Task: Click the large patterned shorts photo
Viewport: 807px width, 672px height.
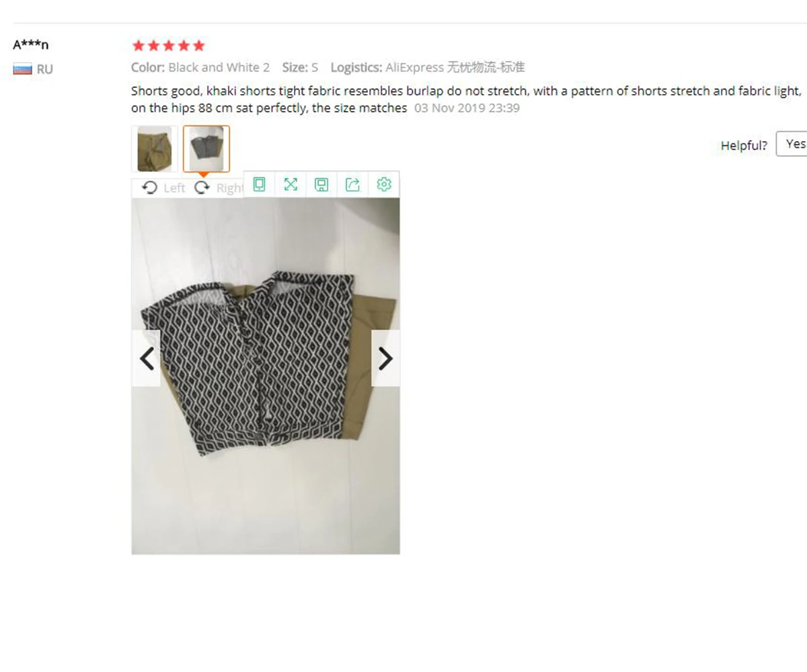Action: point(266,376)
